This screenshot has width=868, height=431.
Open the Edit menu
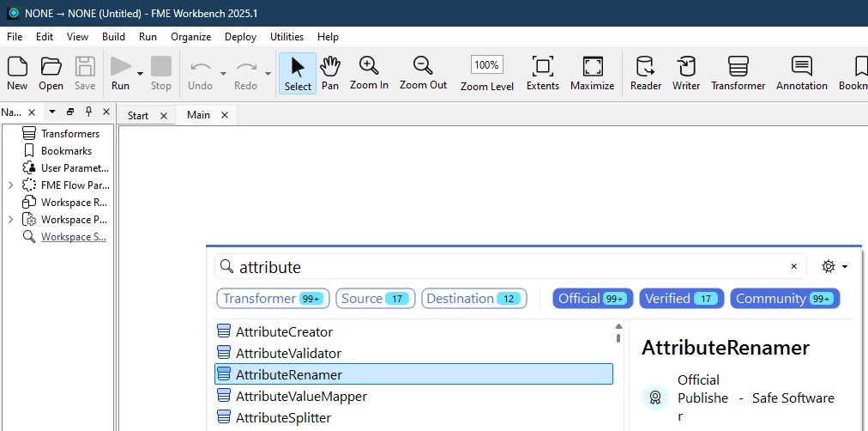pyautogui.click(x=45, y=37)
